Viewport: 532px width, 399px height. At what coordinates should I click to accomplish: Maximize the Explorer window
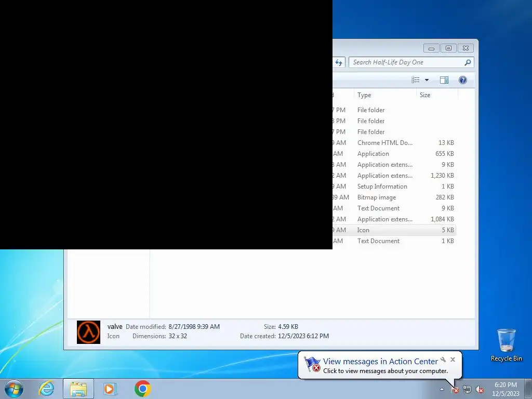point(448,48)
